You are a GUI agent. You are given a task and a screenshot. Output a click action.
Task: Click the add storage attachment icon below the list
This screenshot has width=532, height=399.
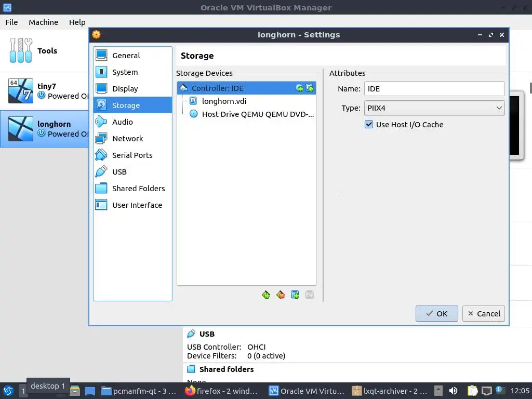click(295, 295)
